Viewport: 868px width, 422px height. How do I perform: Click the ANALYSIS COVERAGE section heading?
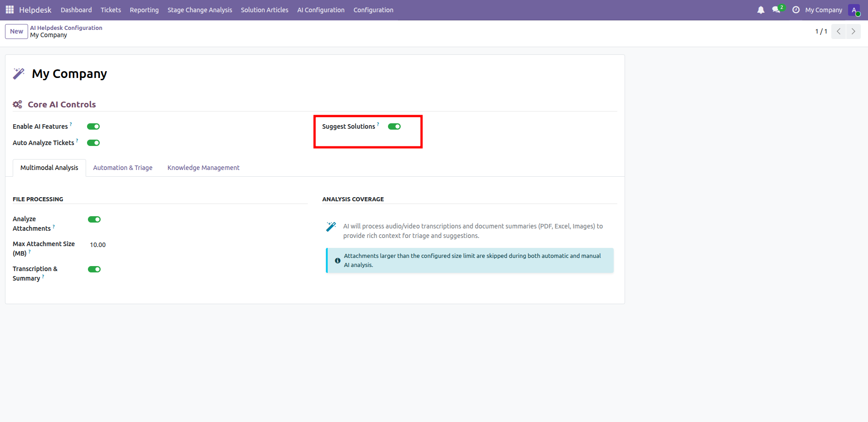pyautogui.click(x=353, y=199)
